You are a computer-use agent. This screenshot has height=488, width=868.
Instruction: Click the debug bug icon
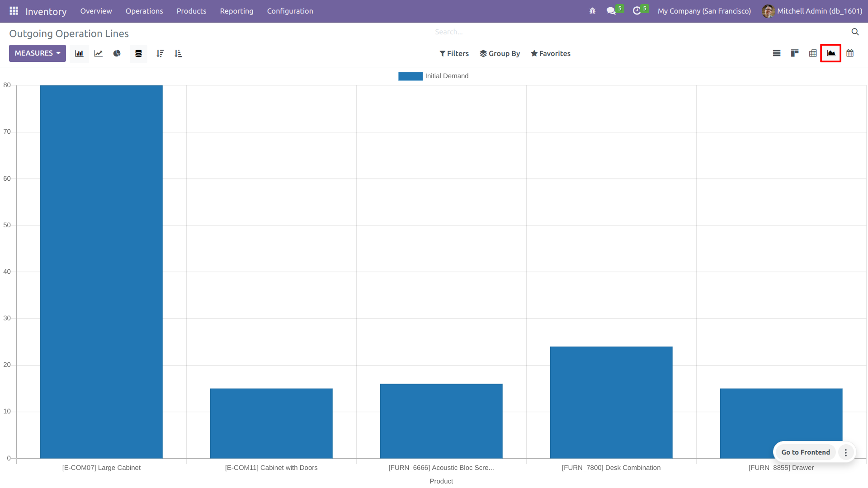[x=592, y=11]
